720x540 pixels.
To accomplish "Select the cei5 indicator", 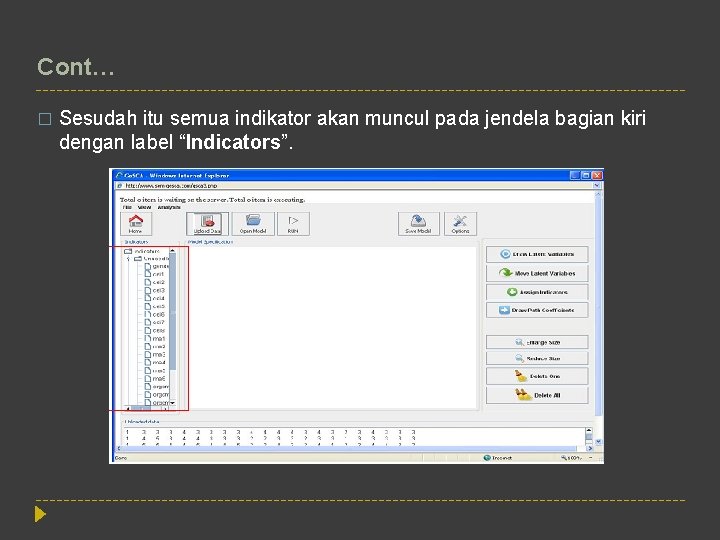I will 154,306.
